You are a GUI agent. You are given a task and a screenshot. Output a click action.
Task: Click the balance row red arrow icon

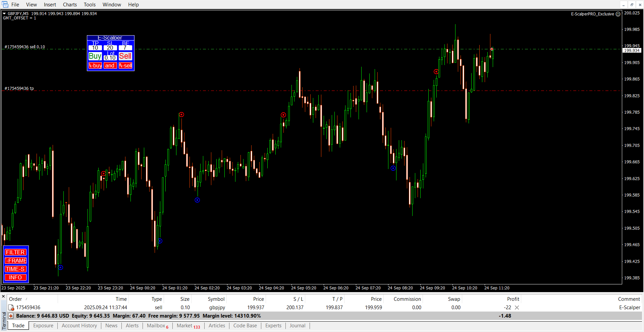point(11,316)
